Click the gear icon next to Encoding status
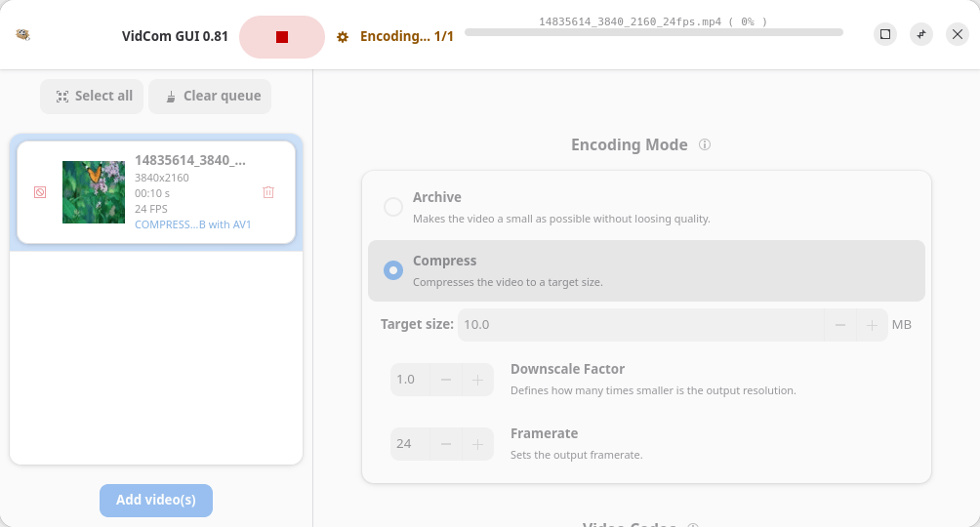 tap(343, 37)
